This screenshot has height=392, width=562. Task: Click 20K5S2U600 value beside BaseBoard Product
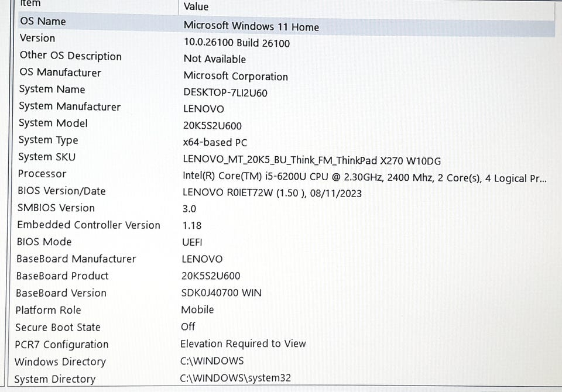[x=211, y=276]
